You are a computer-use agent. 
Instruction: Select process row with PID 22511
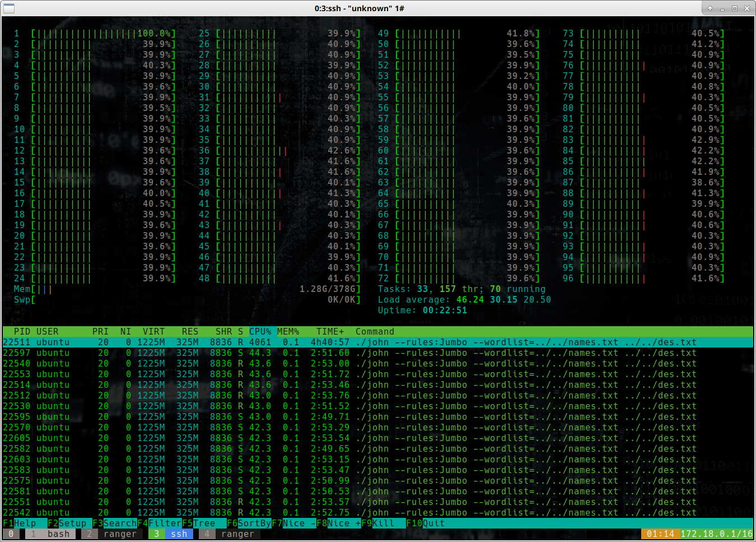coord(378,342)
